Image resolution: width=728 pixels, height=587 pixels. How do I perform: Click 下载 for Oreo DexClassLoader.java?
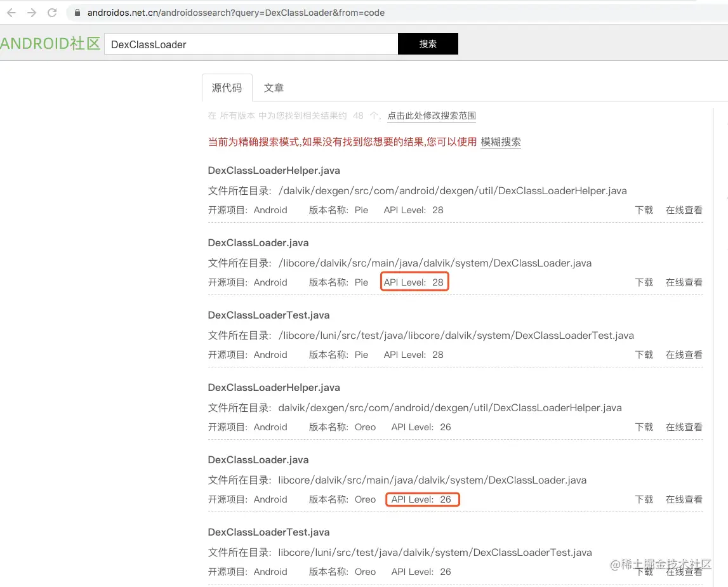coord(644,500)
